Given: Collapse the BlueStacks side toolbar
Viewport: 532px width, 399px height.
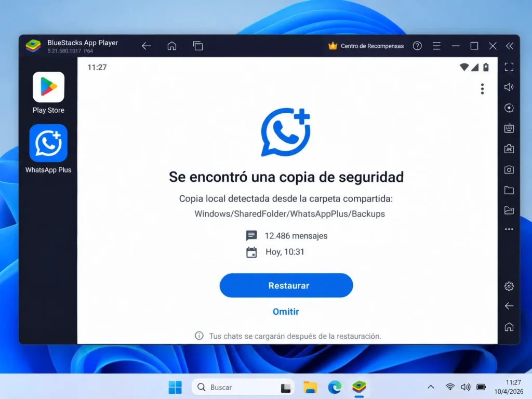Looking at the screenshot, I should pos(510,46).
